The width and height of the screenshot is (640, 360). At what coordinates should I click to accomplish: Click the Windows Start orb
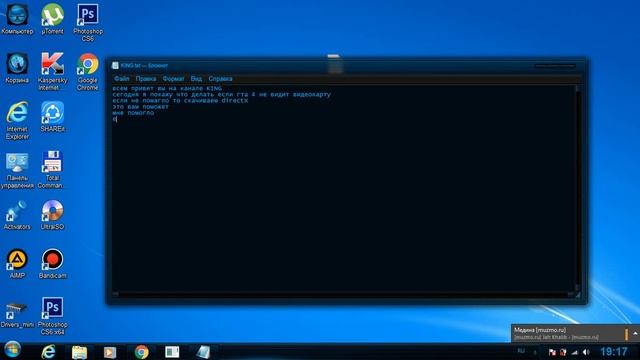tap(12, 350)
